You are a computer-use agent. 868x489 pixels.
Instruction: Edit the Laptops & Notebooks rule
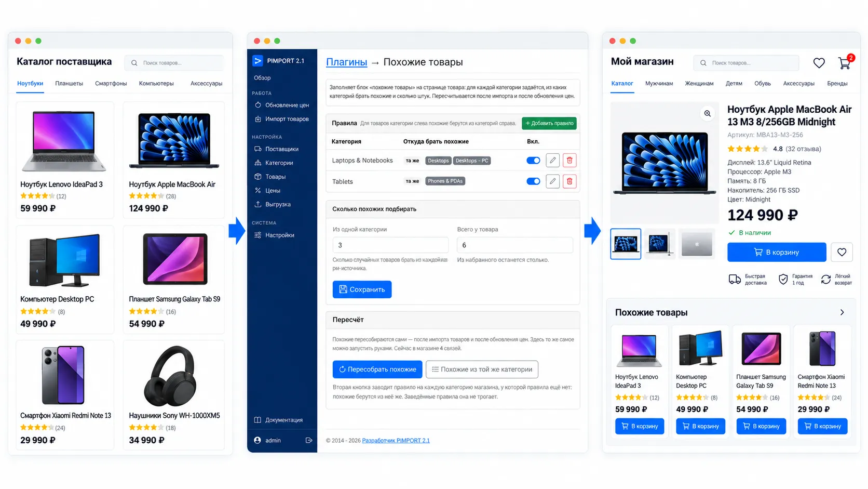553,161
